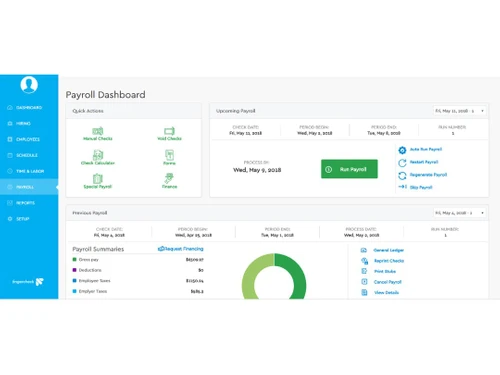Click the General Ledger icon
The height and width of the screenshot is (375, 500).
click(x=364, y=250)
